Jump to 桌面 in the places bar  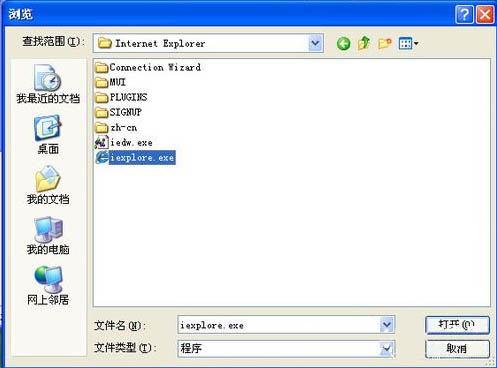click(x=48, y=135)
